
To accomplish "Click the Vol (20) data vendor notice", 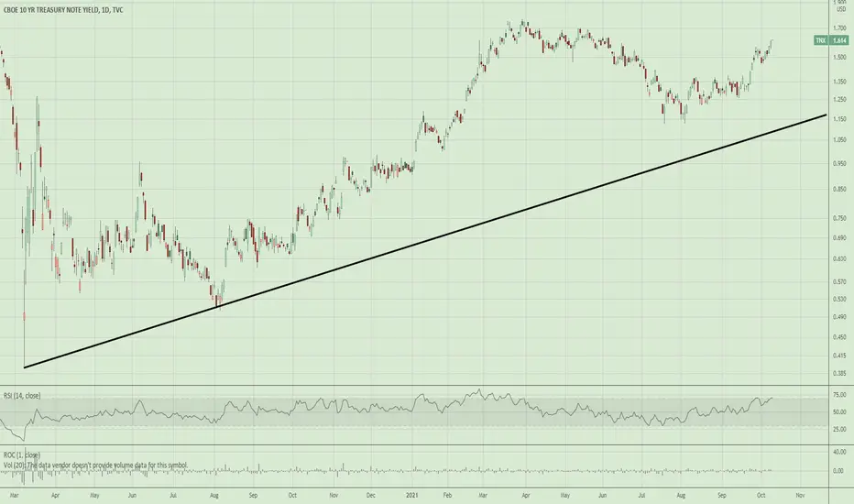I will click(x=96, y=465).
